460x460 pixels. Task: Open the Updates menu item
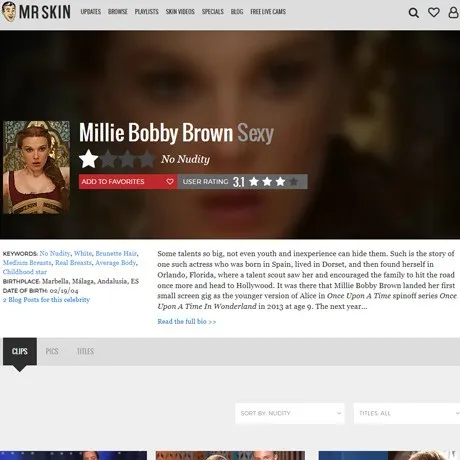click(x=91, y=12)
